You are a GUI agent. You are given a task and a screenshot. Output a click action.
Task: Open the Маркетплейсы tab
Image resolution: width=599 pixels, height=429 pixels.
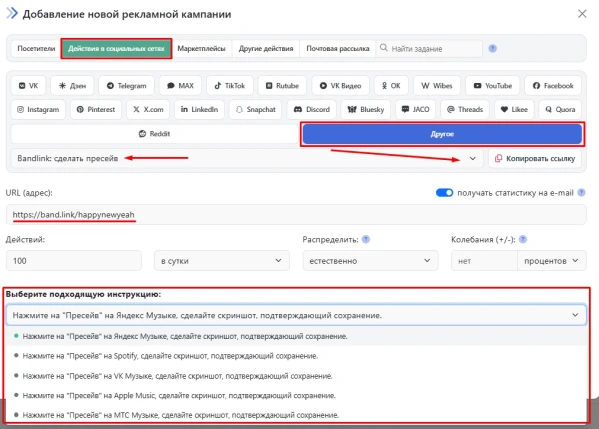201,49
